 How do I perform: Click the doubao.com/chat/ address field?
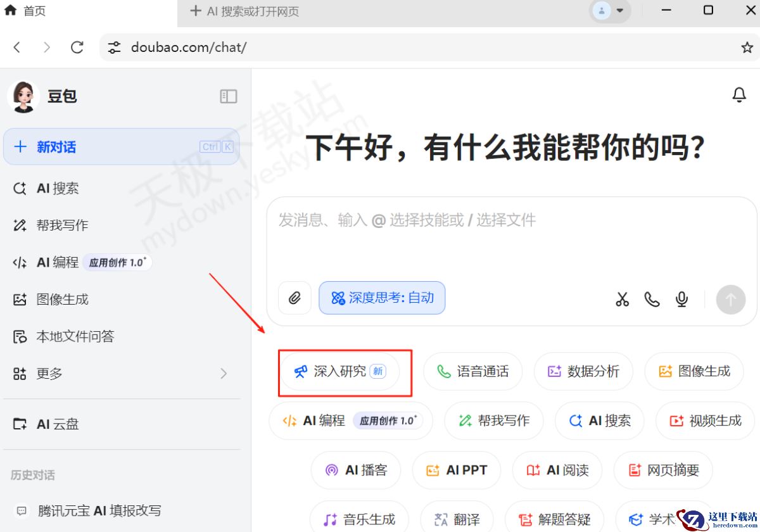[x=431, y=47]
